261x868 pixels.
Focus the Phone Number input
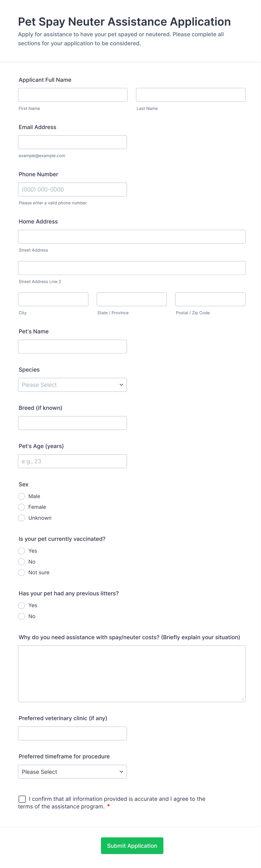[x=72, y=189]
